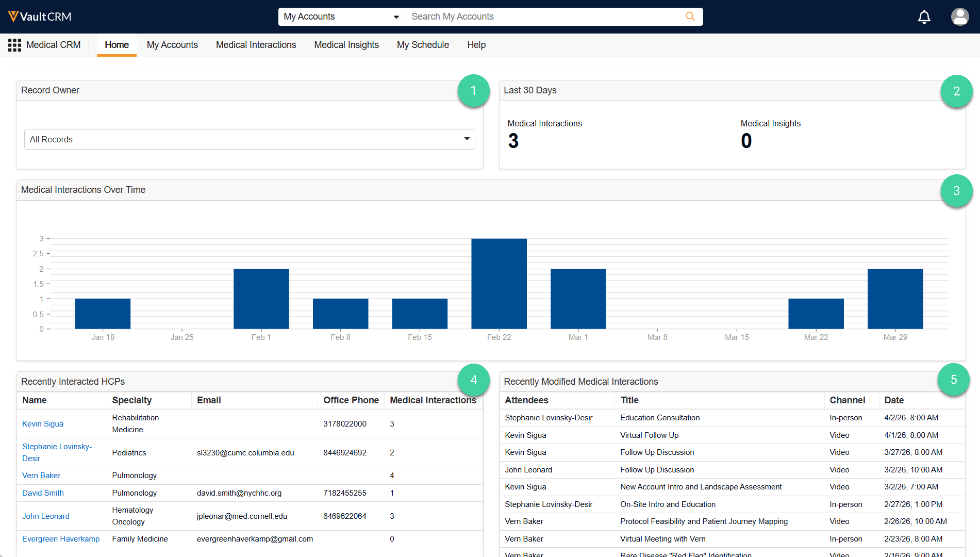Open the Vern Baker account link
The width and height of the screenshot is (980, 557).
(41, 476)
